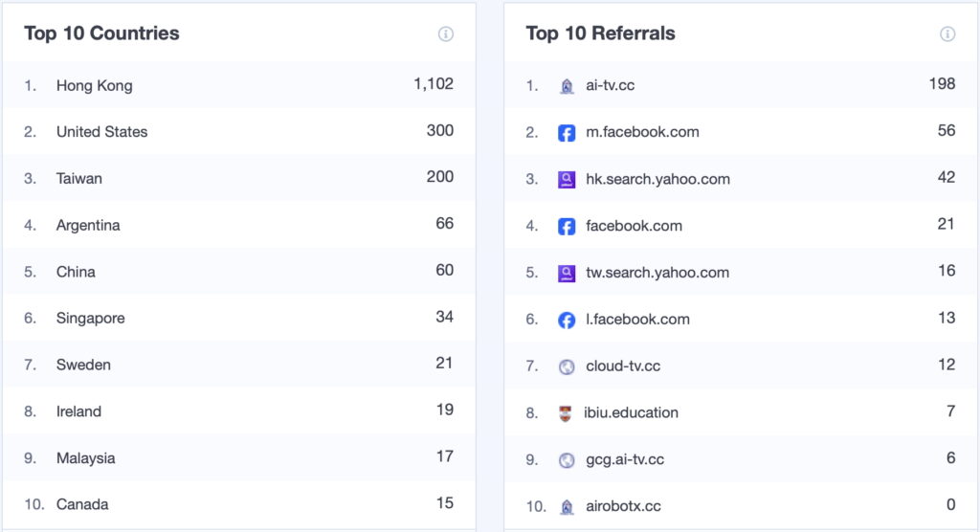Click the tw.search.yahoo.com Yahoo icon

(x=567, y=273)
